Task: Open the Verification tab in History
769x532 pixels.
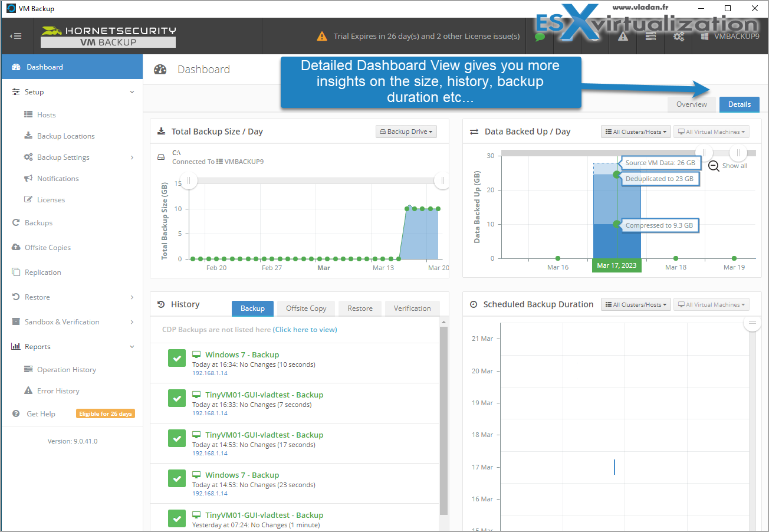Action: pos(412,308)
